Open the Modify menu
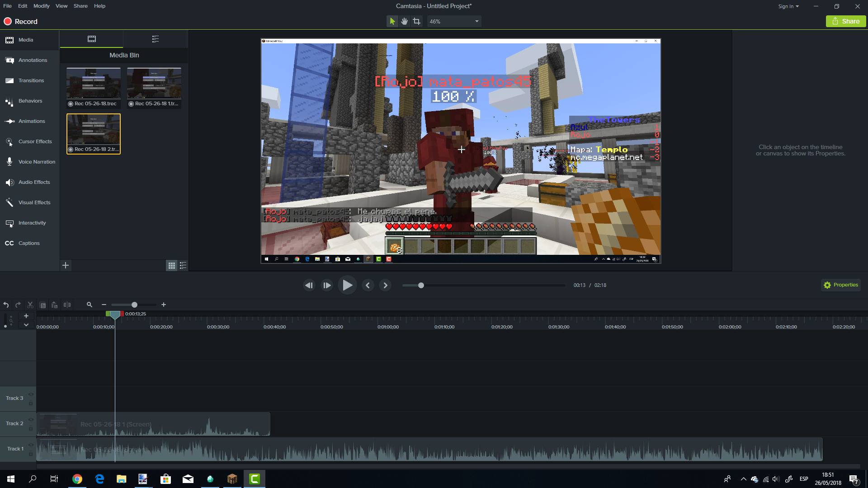This screenshot has width=868, height=488. pyautogui.click(x=41, y=6)
